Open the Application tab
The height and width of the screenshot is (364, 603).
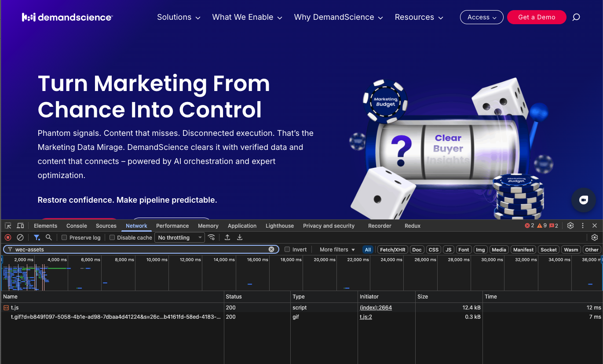coord(242,226)
